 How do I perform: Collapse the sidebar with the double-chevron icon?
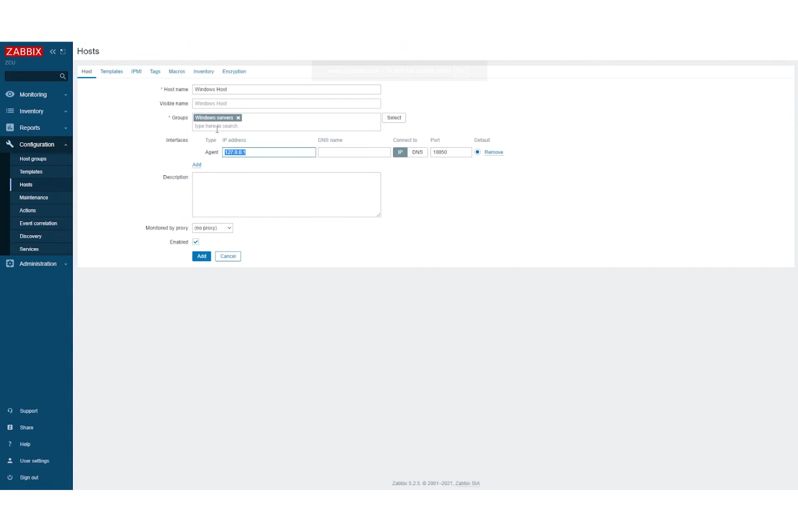tap(52, 51)
